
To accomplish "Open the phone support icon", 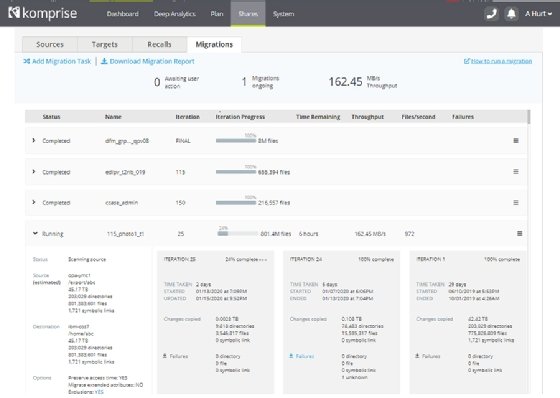I will [x=491, y=14].
